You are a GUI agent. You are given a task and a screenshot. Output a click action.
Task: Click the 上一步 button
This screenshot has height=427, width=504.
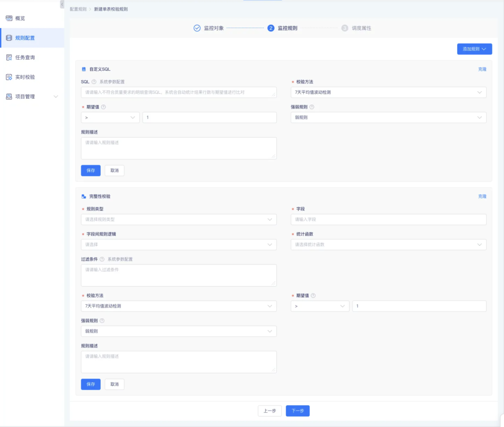tap(270, 411)
